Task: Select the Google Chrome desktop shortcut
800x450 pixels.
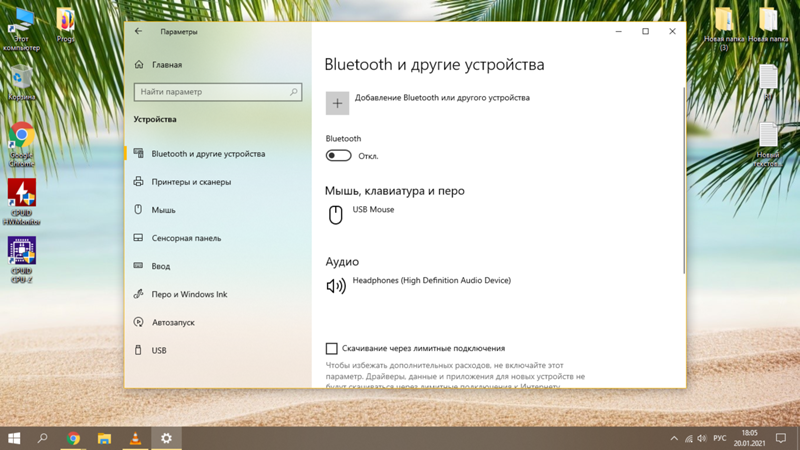Action: click(21, 145)
